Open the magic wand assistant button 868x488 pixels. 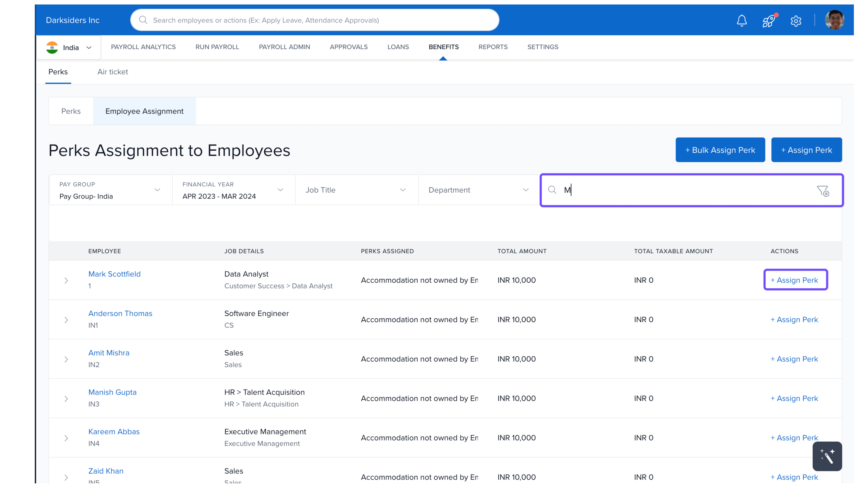tap(827, 456)
